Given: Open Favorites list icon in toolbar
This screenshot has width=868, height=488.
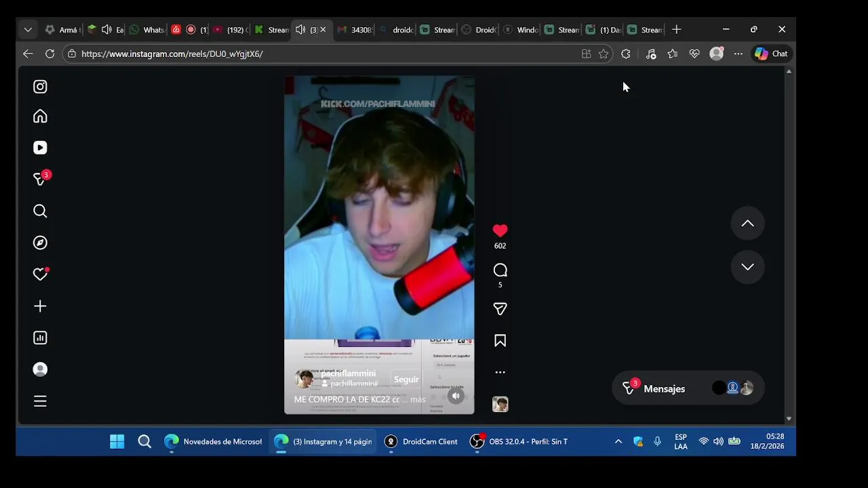Looking at the screenshot, I should [672, 54].
